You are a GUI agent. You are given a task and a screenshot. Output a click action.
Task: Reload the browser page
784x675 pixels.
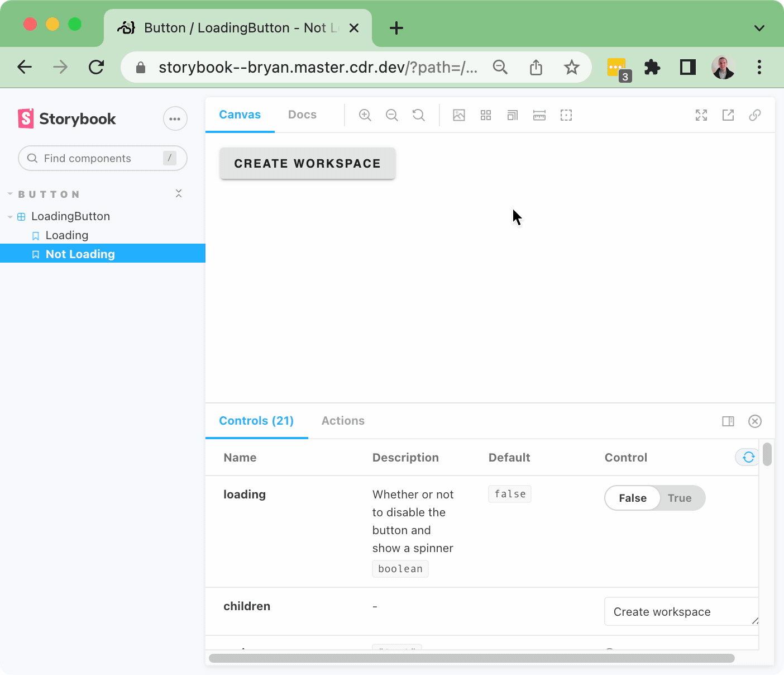coord(97,68)
